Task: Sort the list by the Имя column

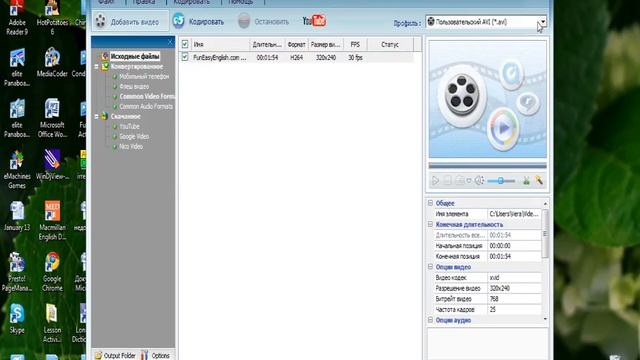Action: (220, 44)
